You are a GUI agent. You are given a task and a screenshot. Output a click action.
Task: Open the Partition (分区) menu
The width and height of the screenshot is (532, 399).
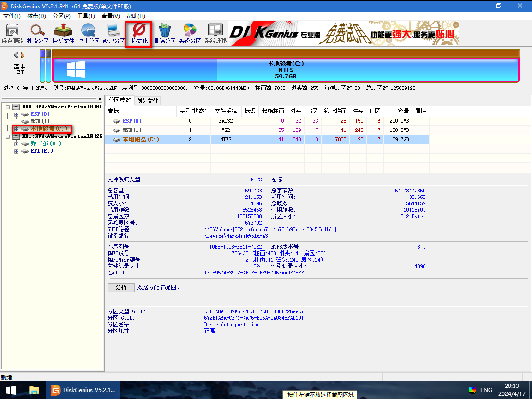[61, 16]
